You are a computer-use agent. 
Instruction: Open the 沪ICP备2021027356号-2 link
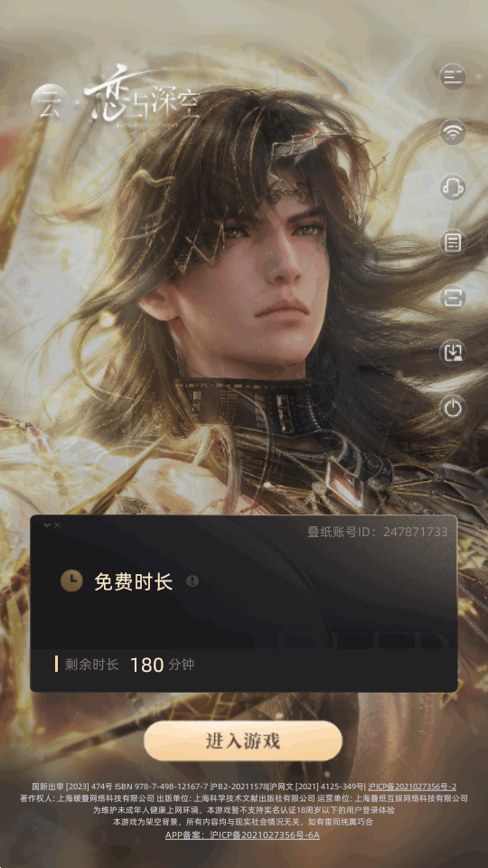pyautogui.click(x=412, y=786)
